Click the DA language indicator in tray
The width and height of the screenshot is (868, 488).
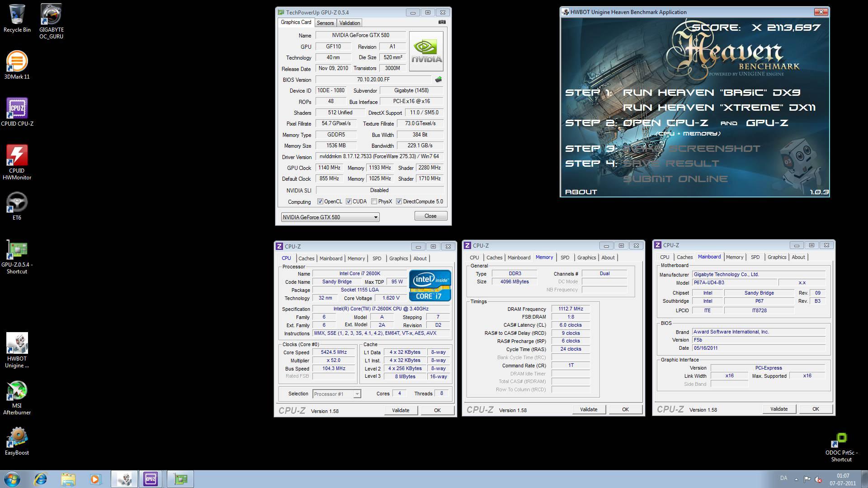click(783, 478)
